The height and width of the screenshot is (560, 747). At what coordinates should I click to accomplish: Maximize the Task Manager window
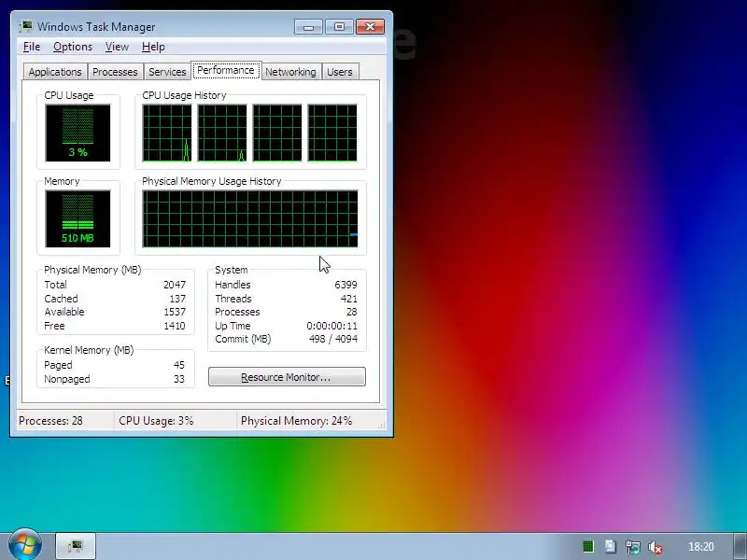tap(339, 27)
